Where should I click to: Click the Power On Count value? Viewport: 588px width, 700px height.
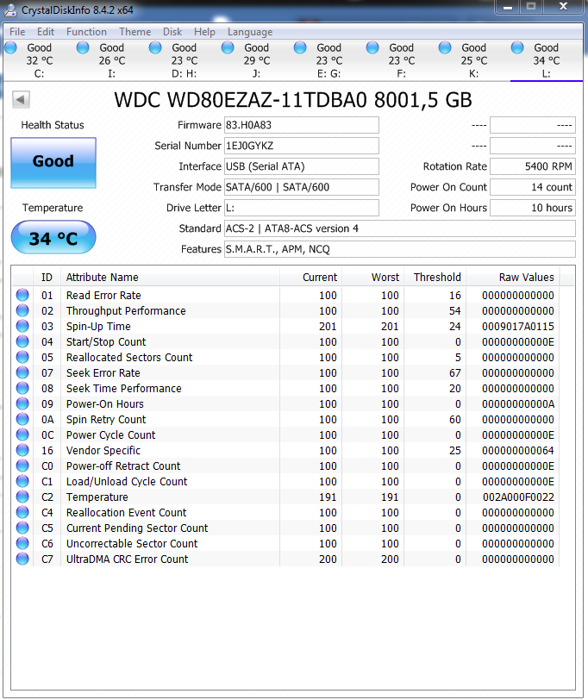533,187
